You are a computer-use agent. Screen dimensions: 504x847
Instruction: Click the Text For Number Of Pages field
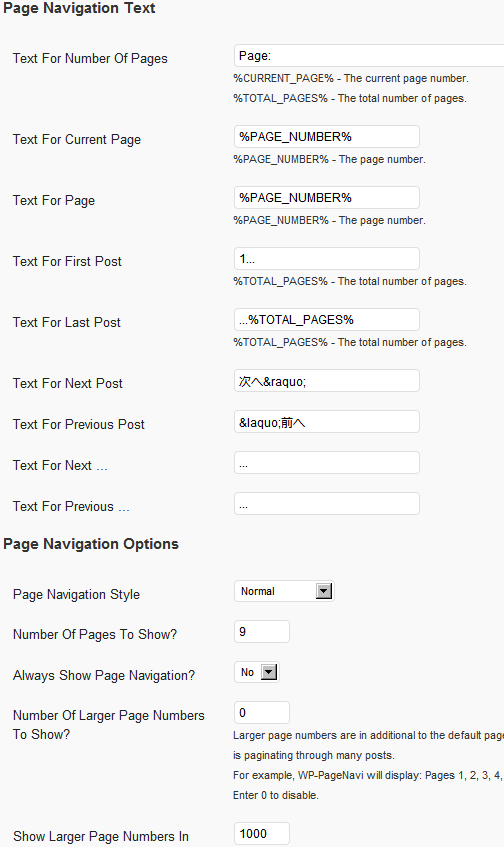point(369,56)
